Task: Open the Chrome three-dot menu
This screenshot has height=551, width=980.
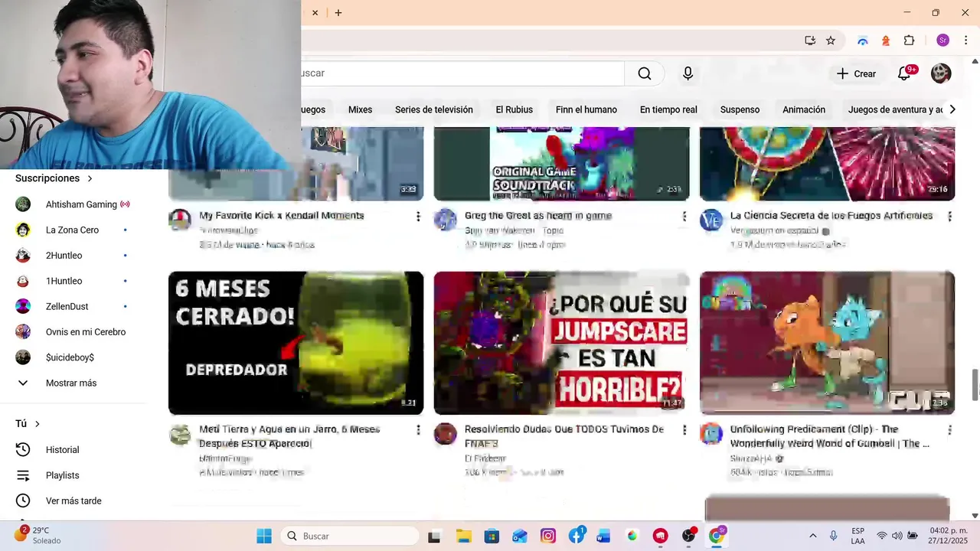Action: pyautogui.click(x=965, y=41)
